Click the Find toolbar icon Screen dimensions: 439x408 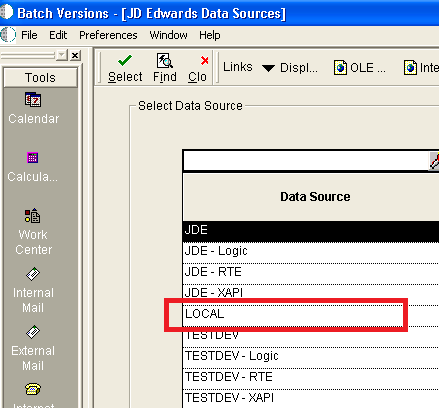165,69
